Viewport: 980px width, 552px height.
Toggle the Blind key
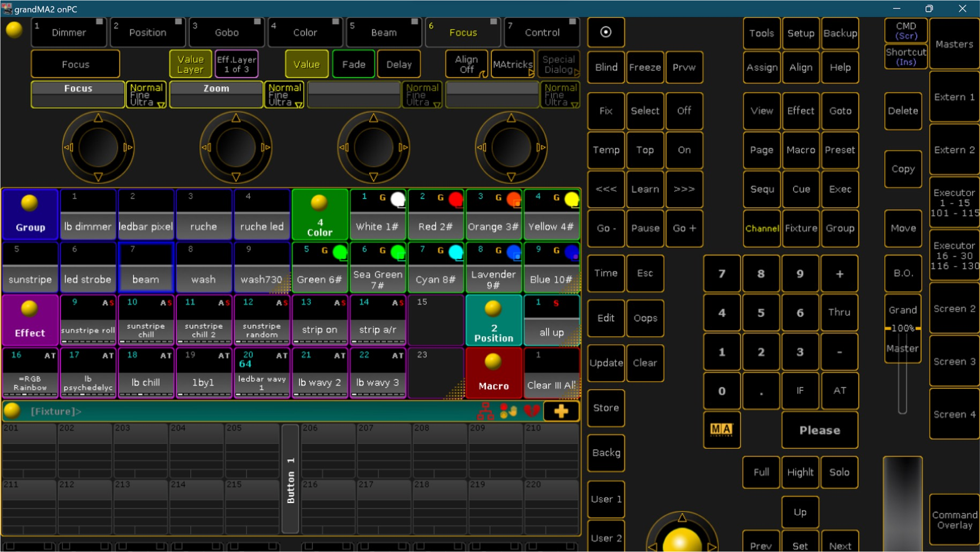point(605,67)
